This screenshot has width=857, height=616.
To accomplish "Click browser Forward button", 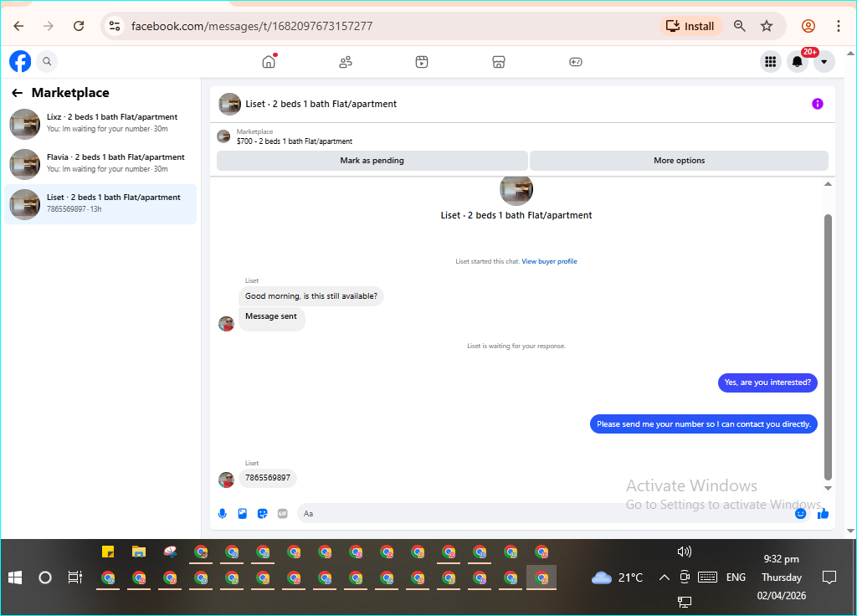I will pos(48,26).
